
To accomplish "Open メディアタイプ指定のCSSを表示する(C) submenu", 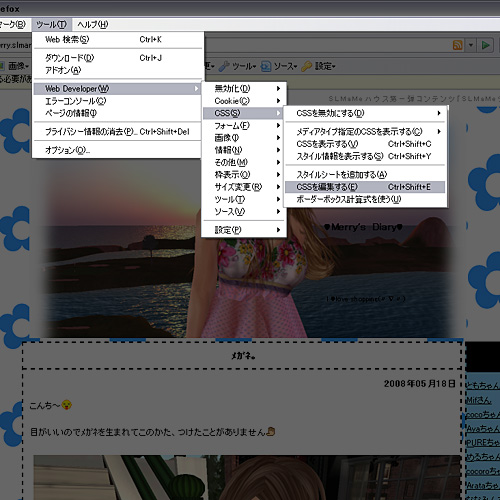I will point(365,132).
